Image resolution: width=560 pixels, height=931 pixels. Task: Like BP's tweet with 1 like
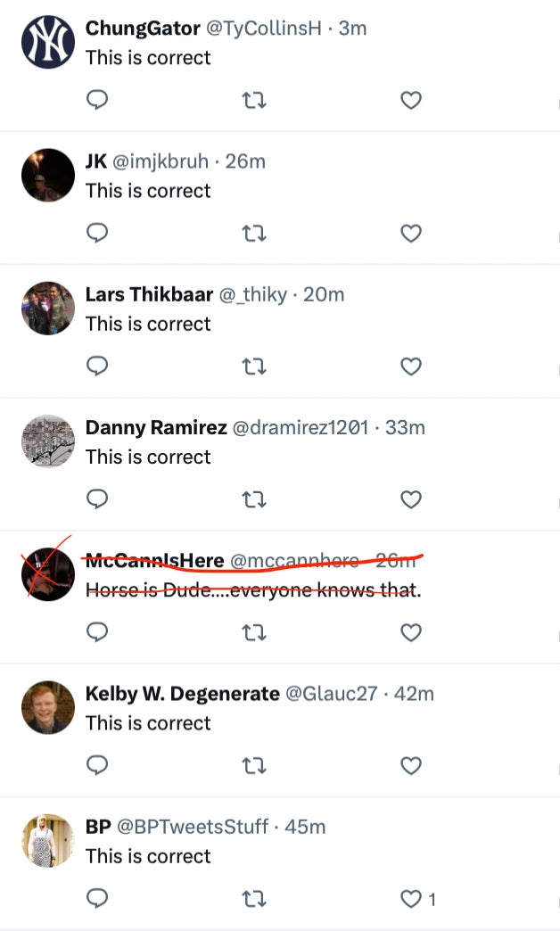410,899
